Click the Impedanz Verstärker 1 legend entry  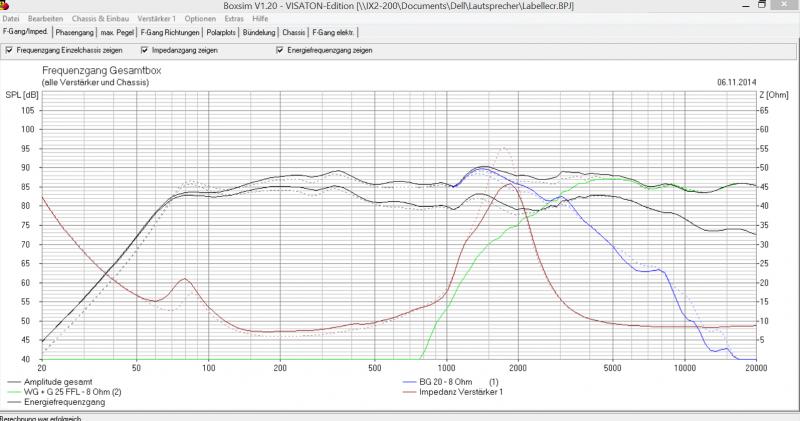coord(453,392)
